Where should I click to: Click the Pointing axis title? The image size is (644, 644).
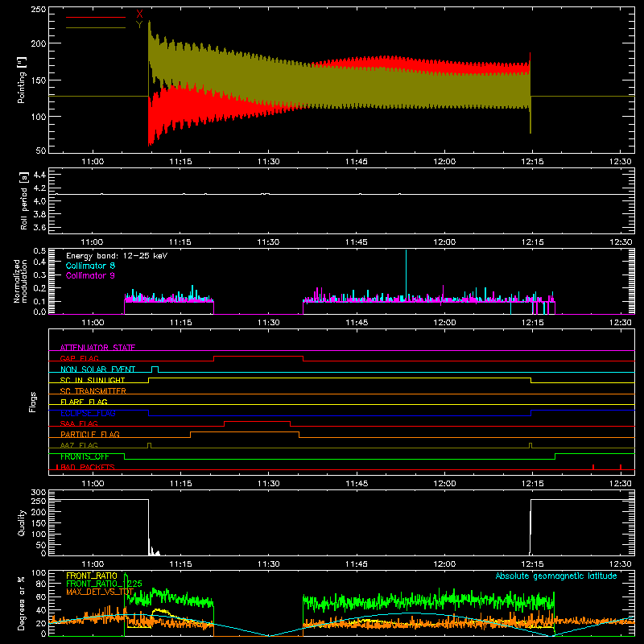[22, 80]
